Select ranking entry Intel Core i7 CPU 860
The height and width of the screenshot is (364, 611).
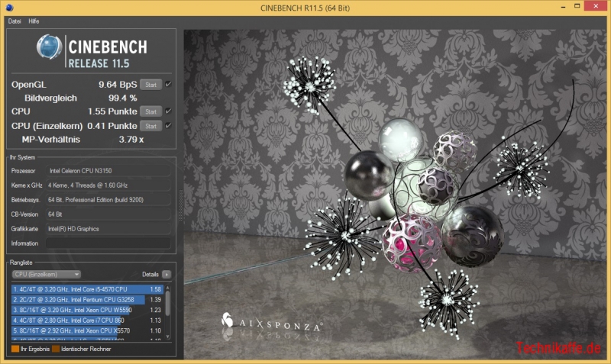point(87,320)
